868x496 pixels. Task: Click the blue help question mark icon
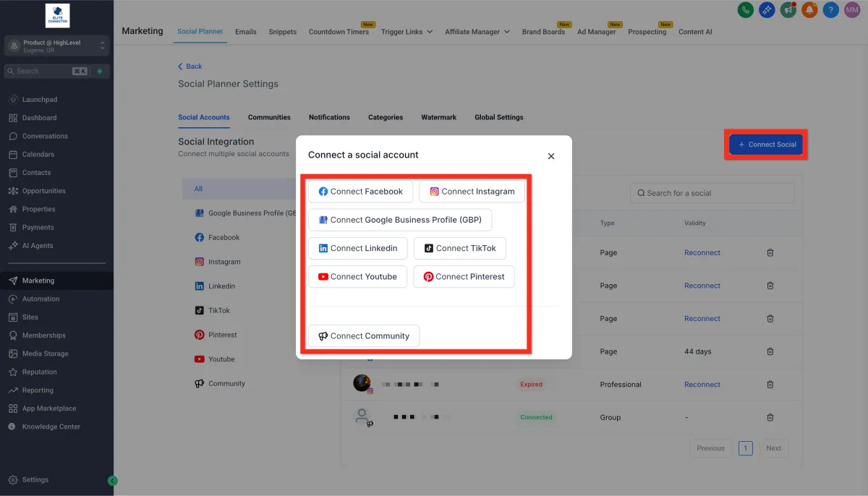click(831, 10)
